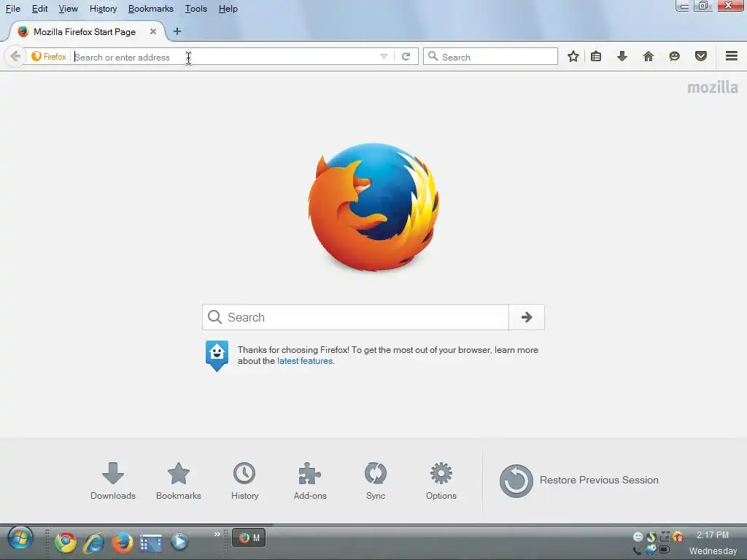Click the Pocket icon in toolbar
Image resolution: width=747 pixels, height=560 pixels.
coord(700,57)
